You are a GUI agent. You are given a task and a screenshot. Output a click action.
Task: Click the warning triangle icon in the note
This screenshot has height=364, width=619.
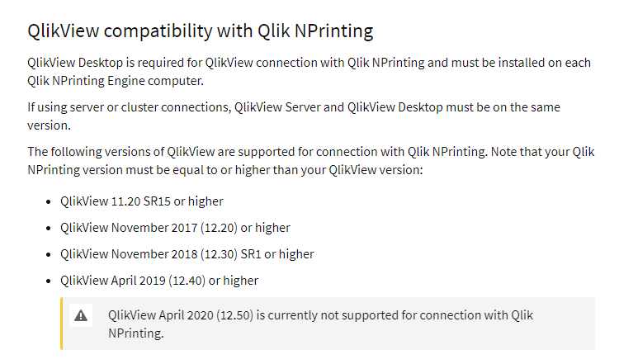[81, 315]
